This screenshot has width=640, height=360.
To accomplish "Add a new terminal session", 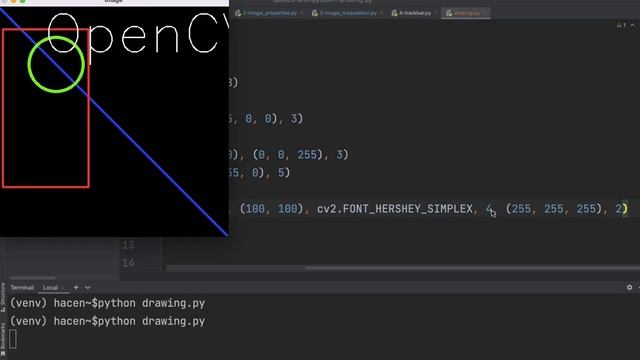I will [76, 287].
